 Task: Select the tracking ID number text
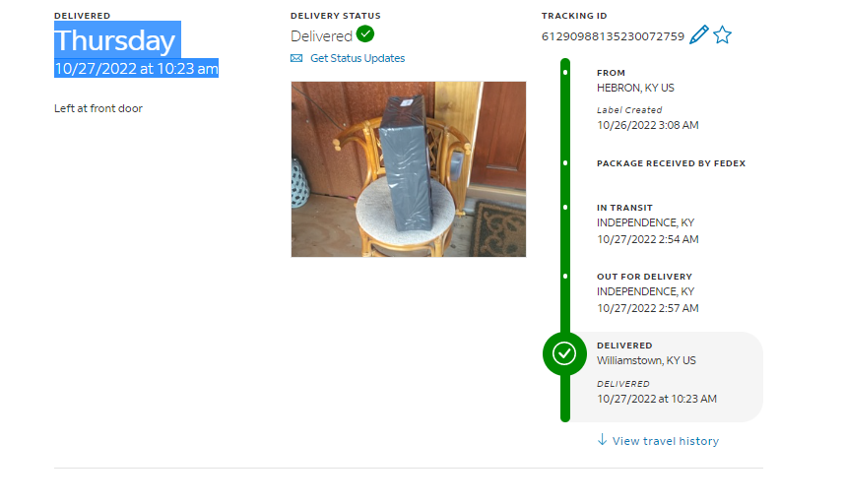613,36
